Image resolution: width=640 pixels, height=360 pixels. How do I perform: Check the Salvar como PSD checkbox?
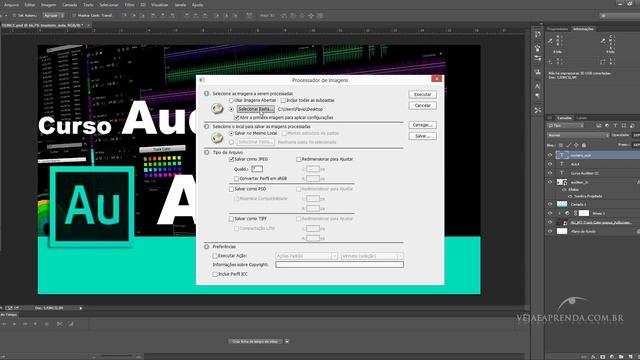[x=231, y=189]
